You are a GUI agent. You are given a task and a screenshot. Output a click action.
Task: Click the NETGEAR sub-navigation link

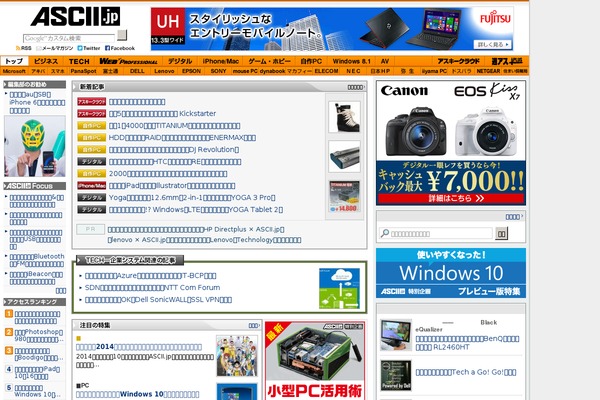(488, 71)
